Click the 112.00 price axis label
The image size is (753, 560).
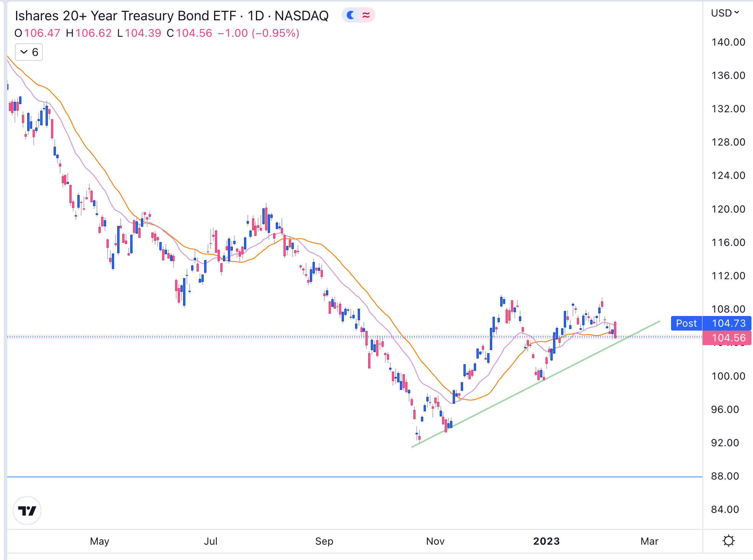(x=728, y=276)
